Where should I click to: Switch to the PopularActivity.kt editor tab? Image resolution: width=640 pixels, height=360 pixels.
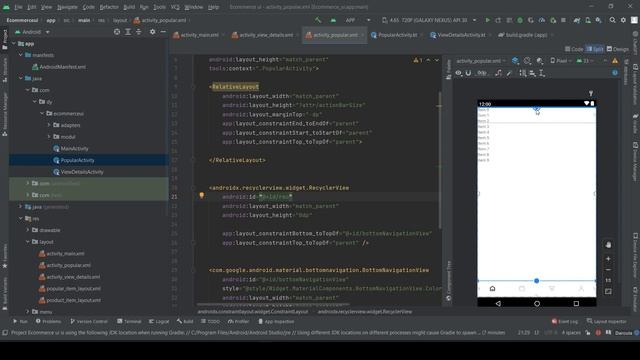(397, 35)
